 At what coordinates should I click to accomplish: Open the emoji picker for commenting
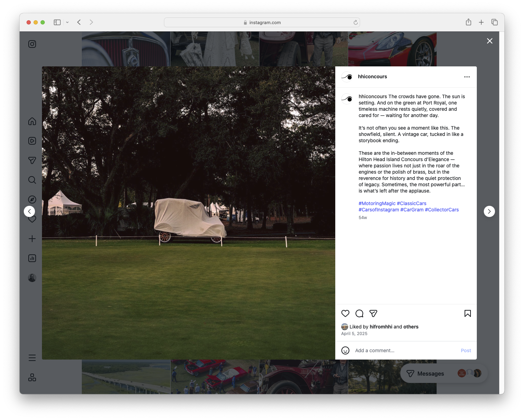pyautogui.click(x=345, y=350)
